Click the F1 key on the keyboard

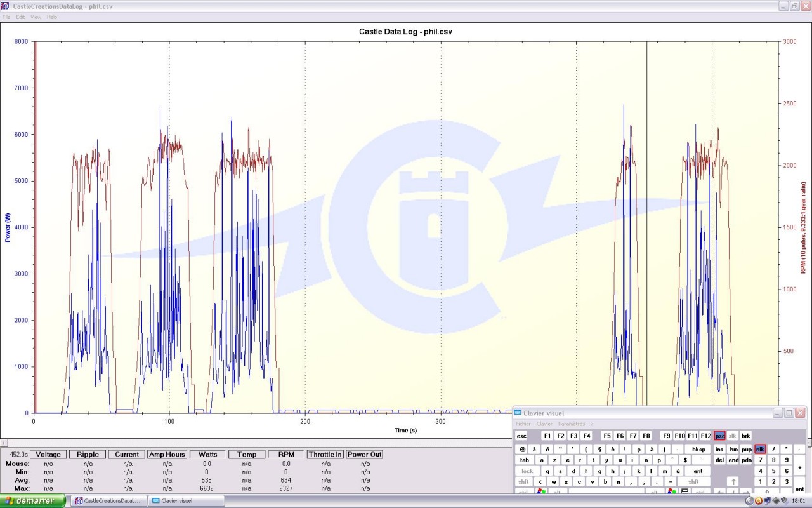pos(547,436)
